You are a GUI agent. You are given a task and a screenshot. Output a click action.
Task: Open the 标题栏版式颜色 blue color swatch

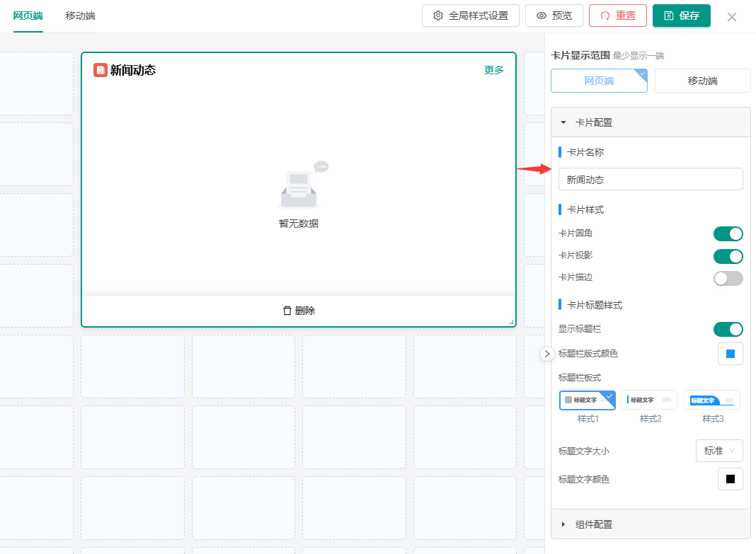click(x=730, y=354)
